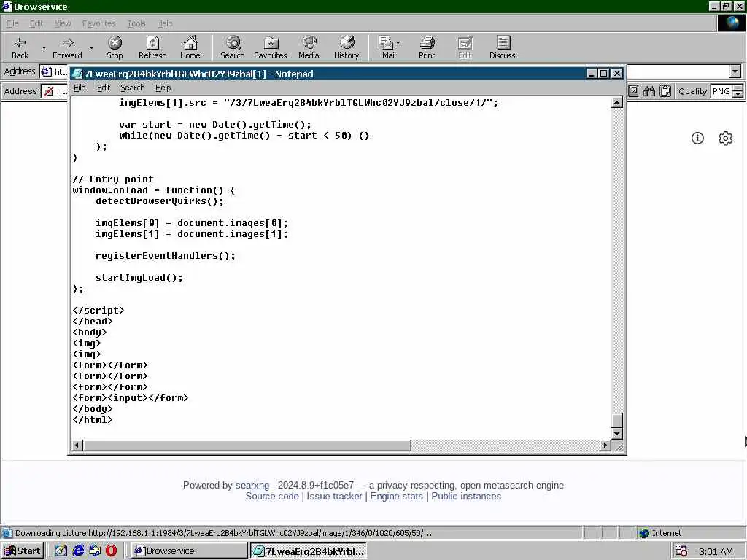Image resolution: width=747 pixels, height=560 pixels.
Task: Stop page loading with the Stop button
Action: pos(115,47)
